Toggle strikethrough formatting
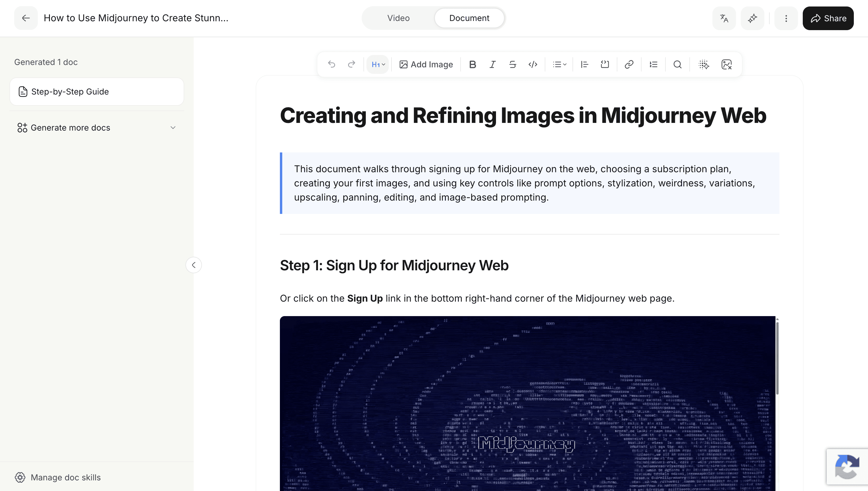Image resolution: width=868 pixels, height=491 pixels. click(x=513, y=64)
